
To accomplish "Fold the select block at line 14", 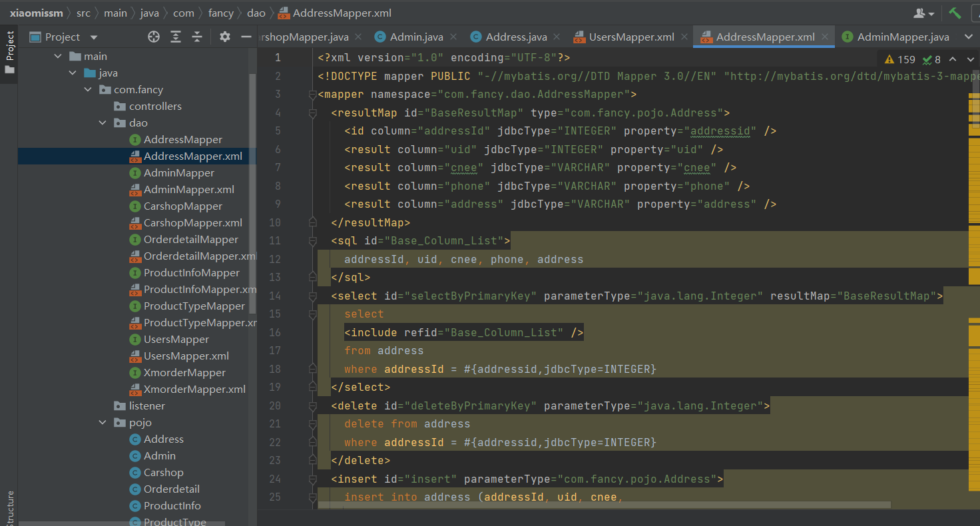I will pos(312,296).
